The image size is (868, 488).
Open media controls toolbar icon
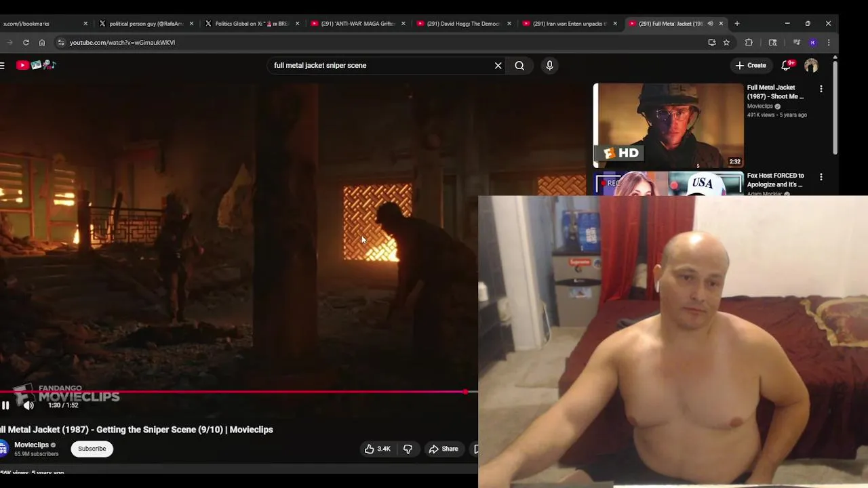(x=797, y=42)
